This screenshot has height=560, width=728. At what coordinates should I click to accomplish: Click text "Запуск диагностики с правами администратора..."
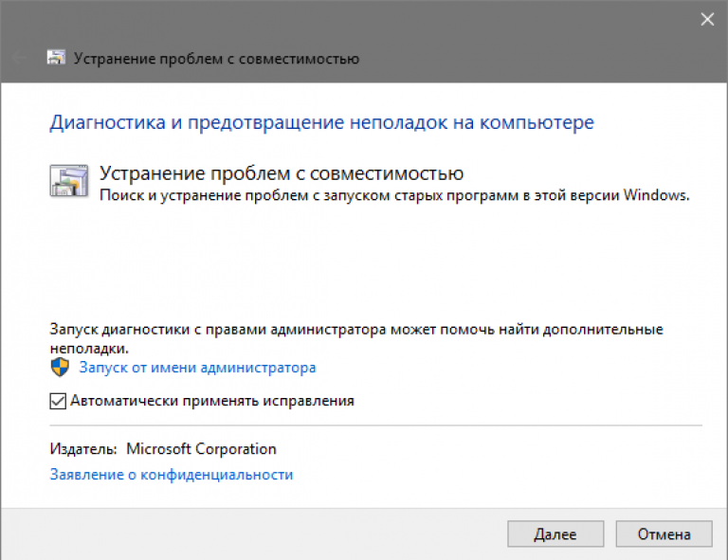(356, 338)
